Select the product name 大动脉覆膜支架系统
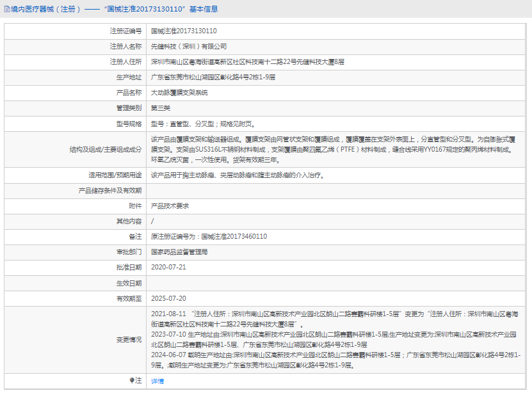The width and height of the screenshot is (532, 393). coord(179,93)
